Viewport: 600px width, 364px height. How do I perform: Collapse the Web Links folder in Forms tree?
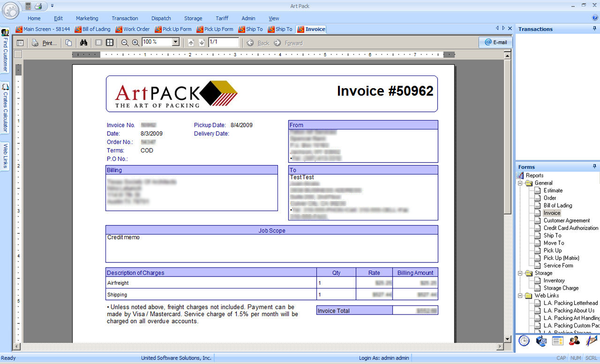(520, 295)
